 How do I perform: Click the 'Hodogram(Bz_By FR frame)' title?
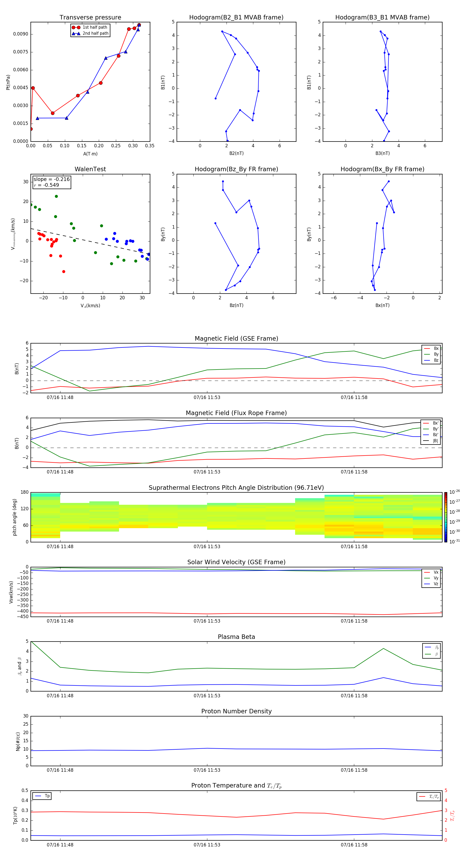click(236, 169)
